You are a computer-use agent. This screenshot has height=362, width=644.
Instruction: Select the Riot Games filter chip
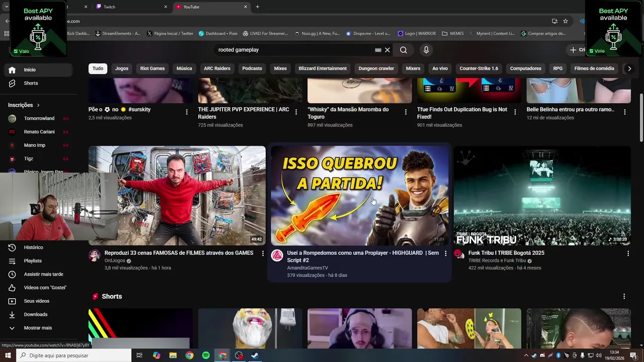[x=152, y=68]
